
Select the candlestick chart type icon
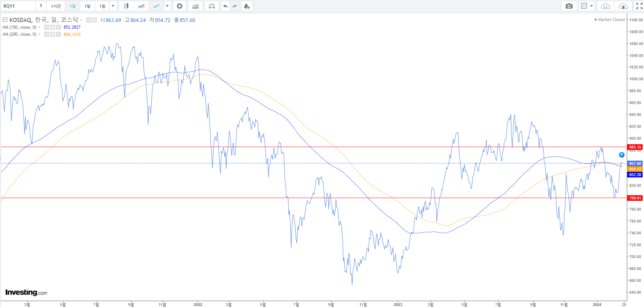[x=126, y=6]
